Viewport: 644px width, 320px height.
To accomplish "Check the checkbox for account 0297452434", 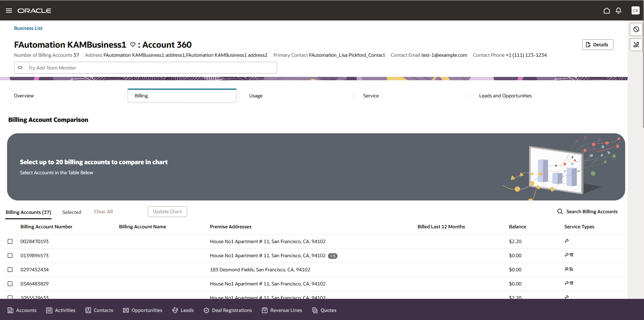I will (10, 269).
